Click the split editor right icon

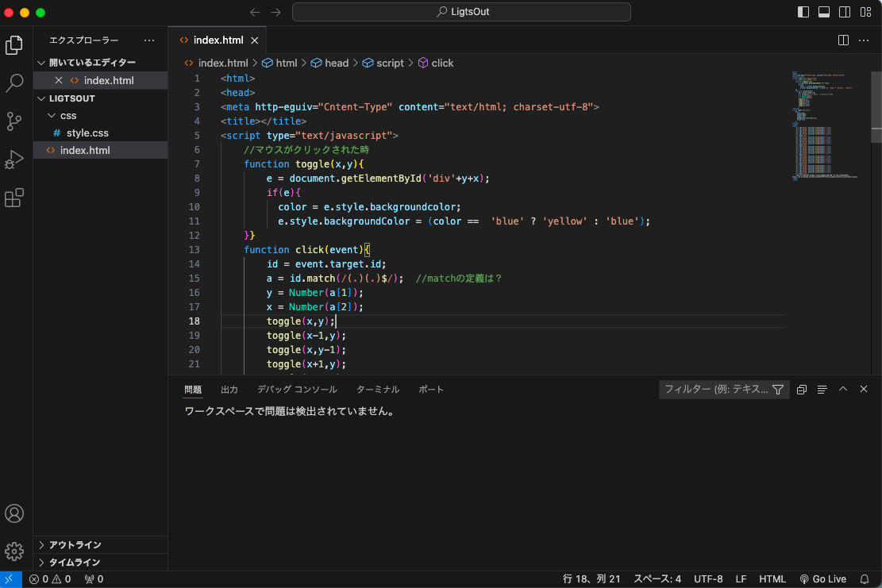(843, 40)
